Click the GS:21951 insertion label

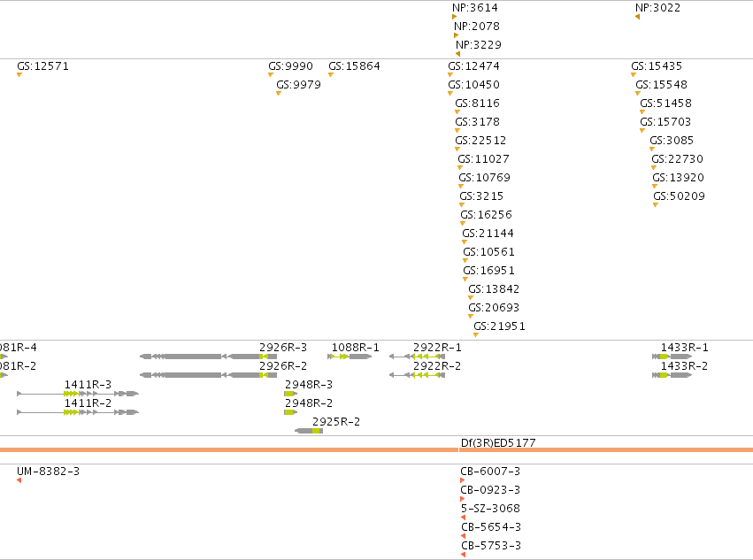pos(499,326)
